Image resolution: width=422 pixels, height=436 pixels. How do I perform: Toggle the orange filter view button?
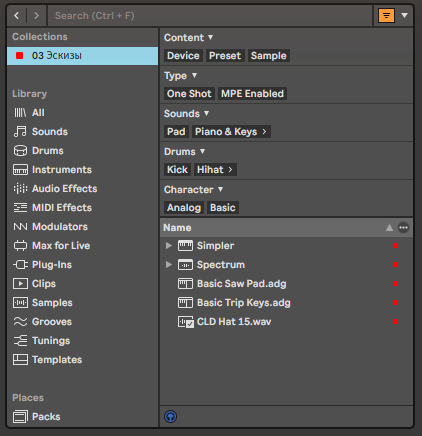[x=386, y=15]
